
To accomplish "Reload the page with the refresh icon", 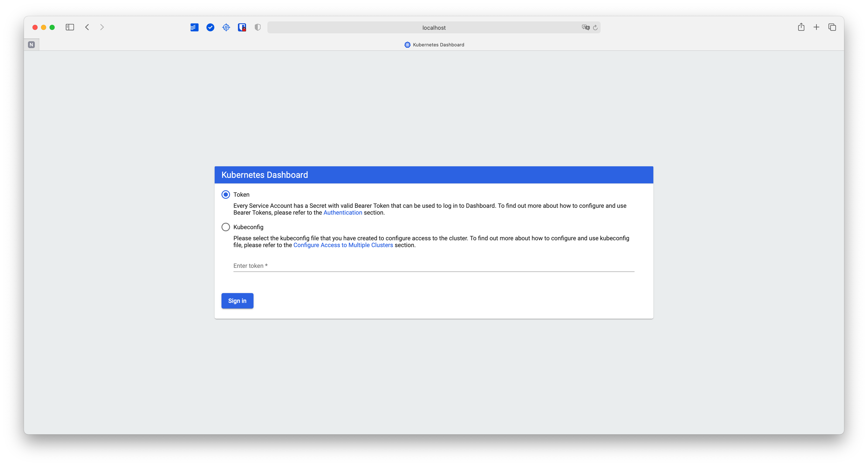I will pos(595,28).
